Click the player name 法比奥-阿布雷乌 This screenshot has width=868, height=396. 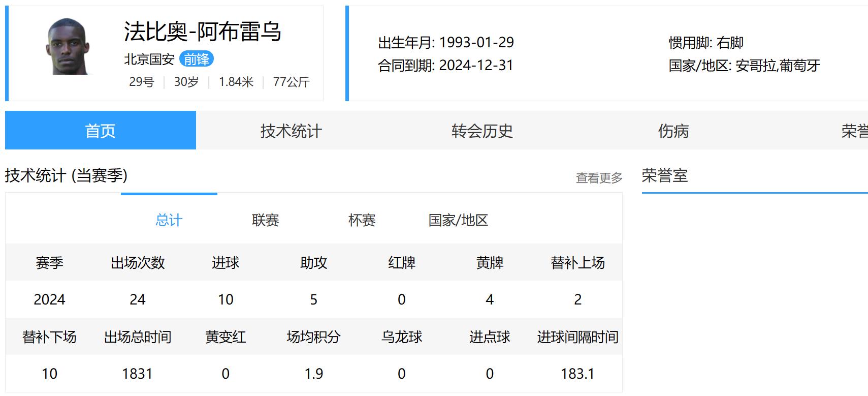[x=203, y=32]
